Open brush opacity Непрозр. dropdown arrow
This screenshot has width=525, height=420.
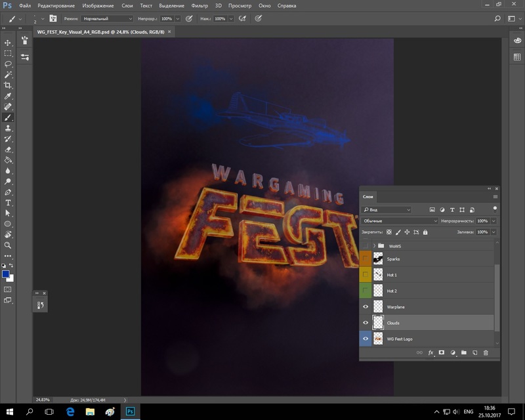tap(178, 19)
